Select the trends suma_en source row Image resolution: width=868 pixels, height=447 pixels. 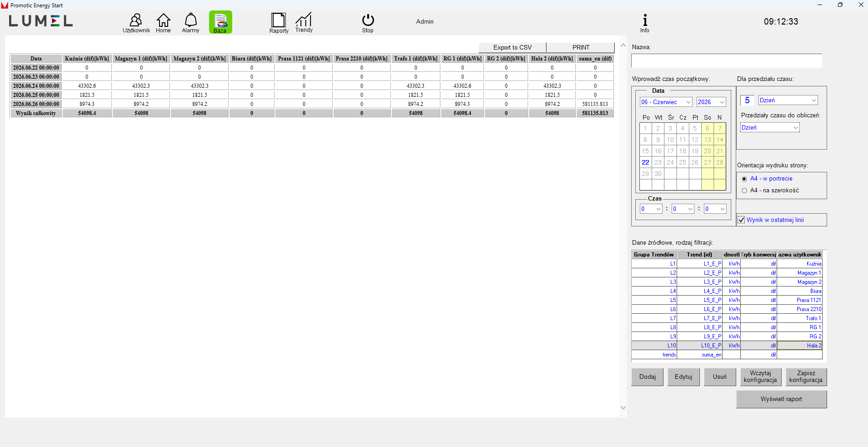coord(727,355)
